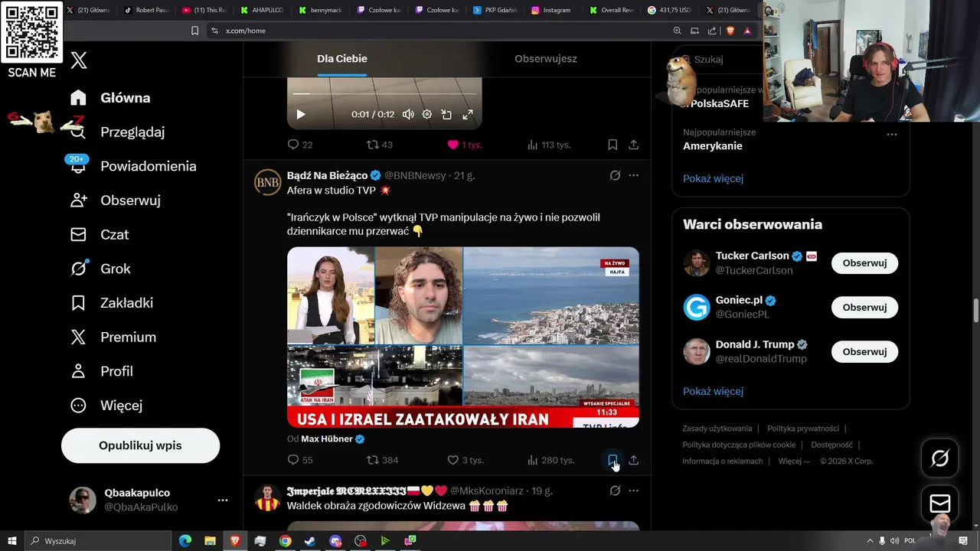Play the video in the top post
This screenshot has width=980, height=551.
click(x=300, y=114)
